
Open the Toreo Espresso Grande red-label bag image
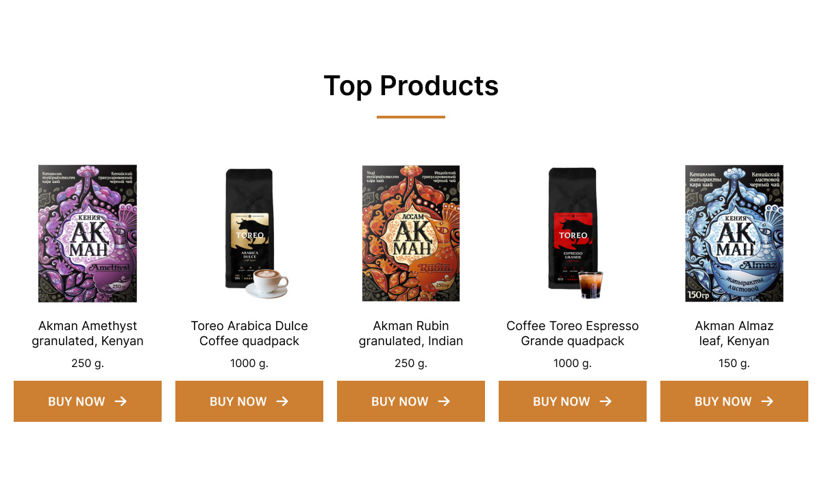[575, 233]
